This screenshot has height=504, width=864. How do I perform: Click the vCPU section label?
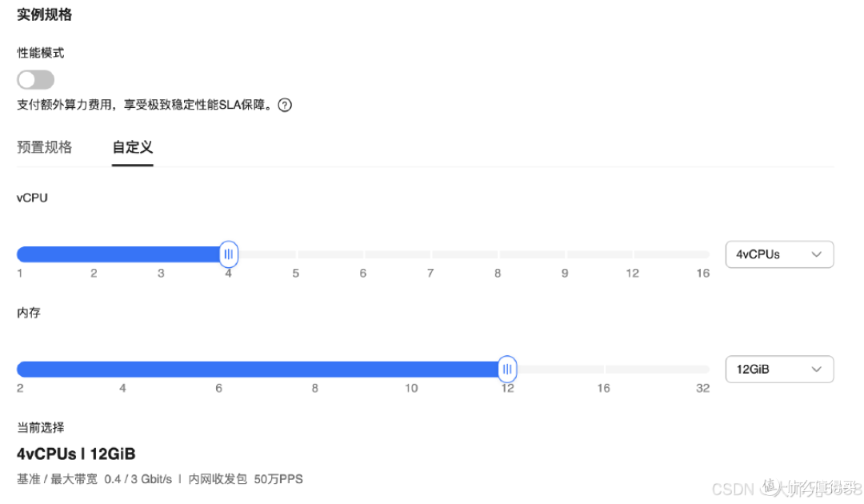pos(32,198)
